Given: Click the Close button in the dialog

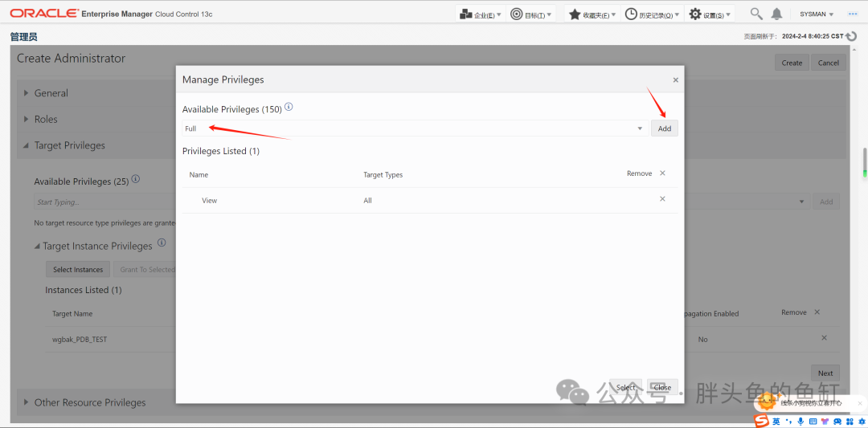Looking at the screenshot, I should 662,387.
